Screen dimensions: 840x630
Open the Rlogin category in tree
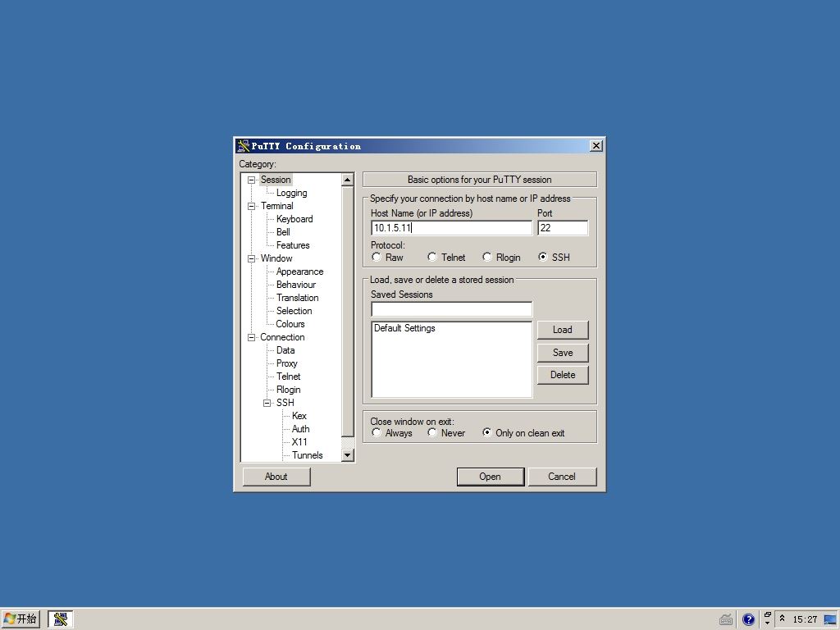click(288, 390)
